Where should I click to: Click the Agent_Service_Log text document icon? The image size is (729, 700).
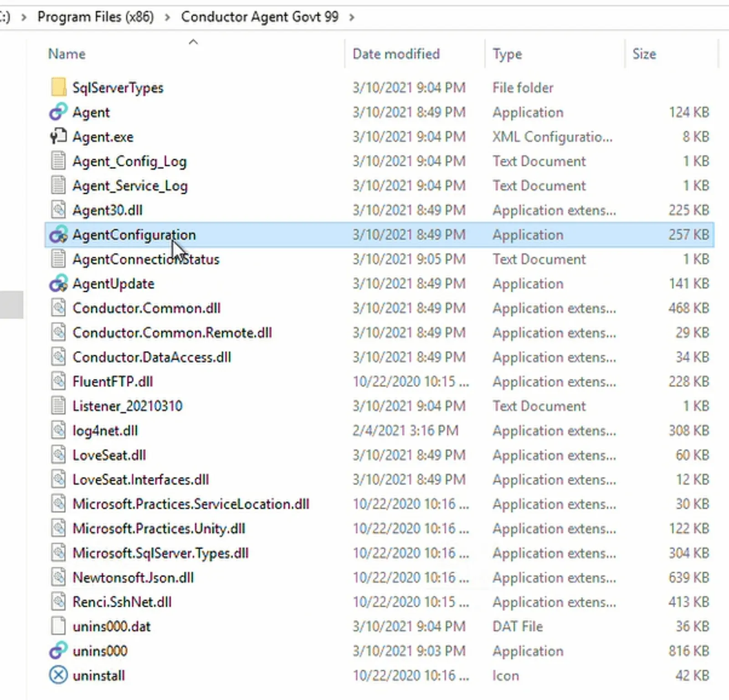click(x=58, y=185)
